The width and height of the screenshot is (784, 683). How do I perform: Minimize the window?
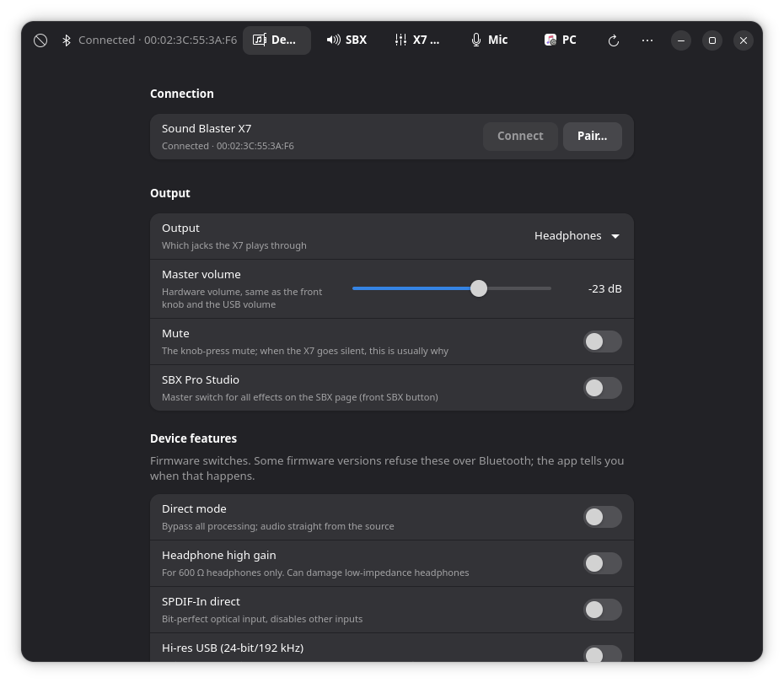[681, 40]
